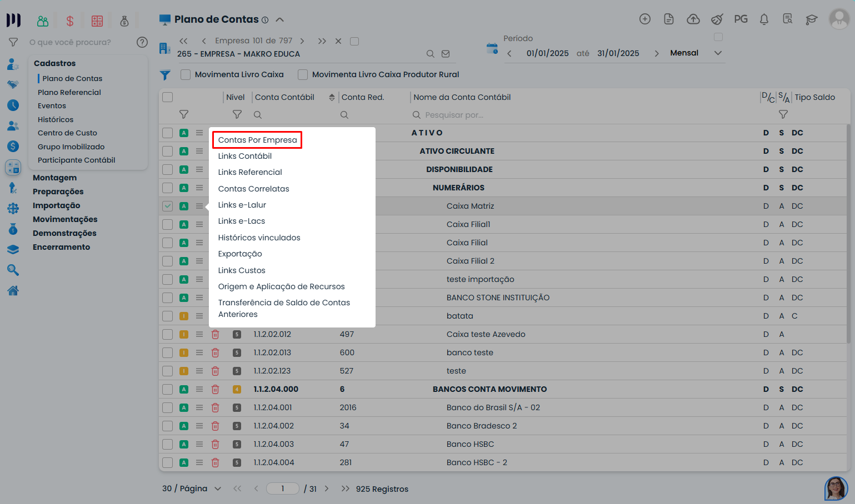Select Contas Por Empresa menu item
Image resolution: width=855 pixels, height=504 pixels.
[257, 140]
